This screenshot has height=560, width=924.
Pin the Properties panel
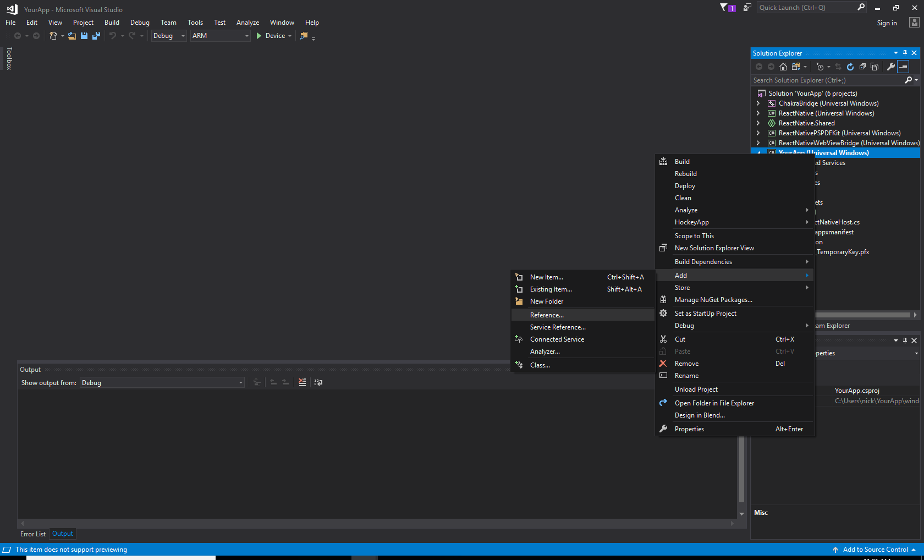905,341
